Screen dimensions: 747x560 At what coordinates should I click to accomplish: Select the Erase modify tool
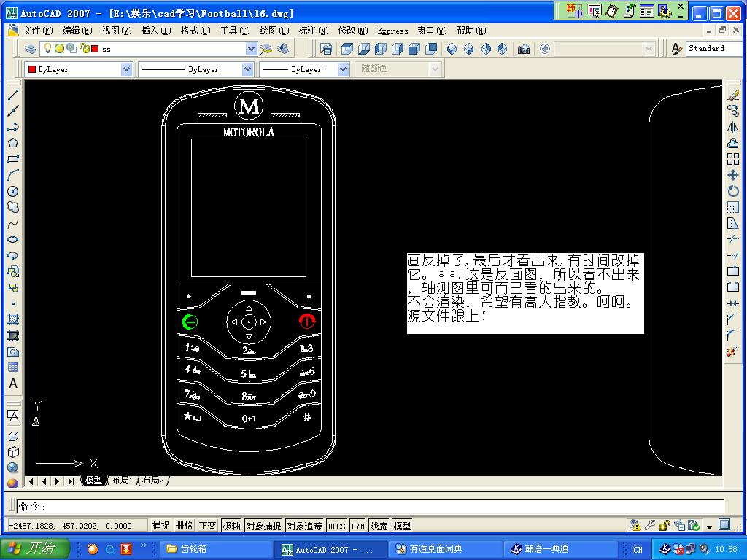(733, 95)
